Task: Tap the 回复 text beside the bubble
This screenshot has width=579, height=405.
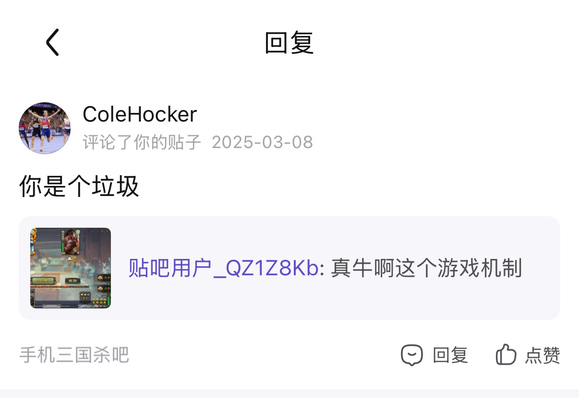Action: click(x=450, y=355)
